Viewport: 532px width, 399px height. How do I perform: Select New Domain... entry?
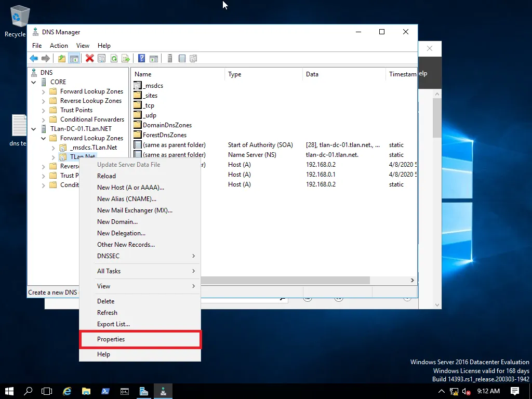pos(140,221)
